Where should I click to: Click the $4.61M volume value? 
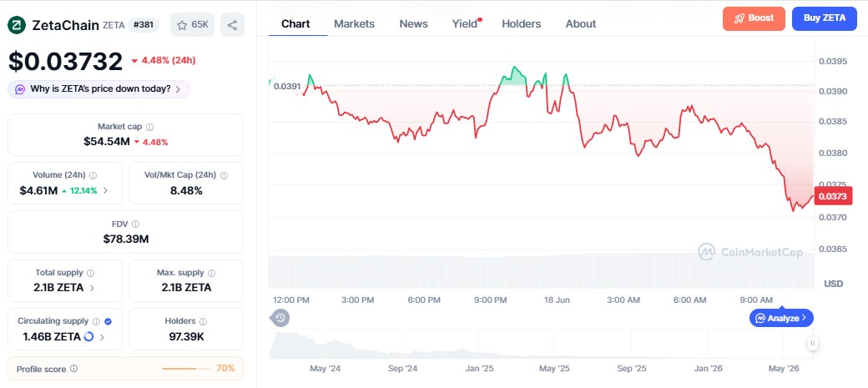pos(38,190)
